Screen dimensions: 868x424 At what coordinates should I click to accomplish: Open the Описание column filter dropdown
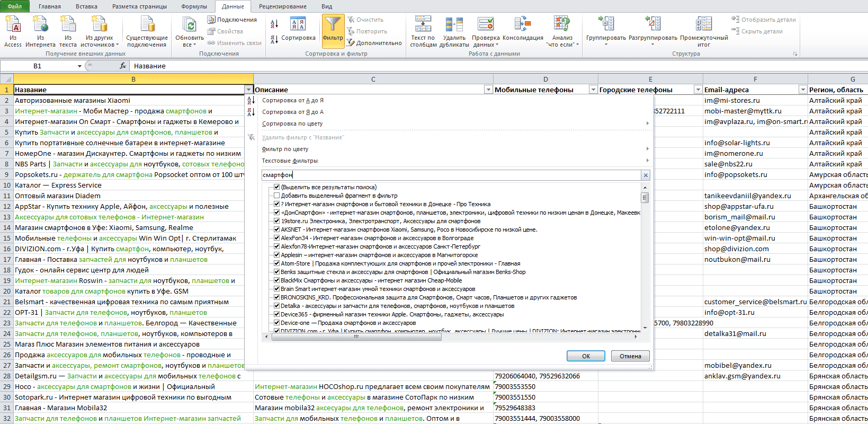pos(488,90)
